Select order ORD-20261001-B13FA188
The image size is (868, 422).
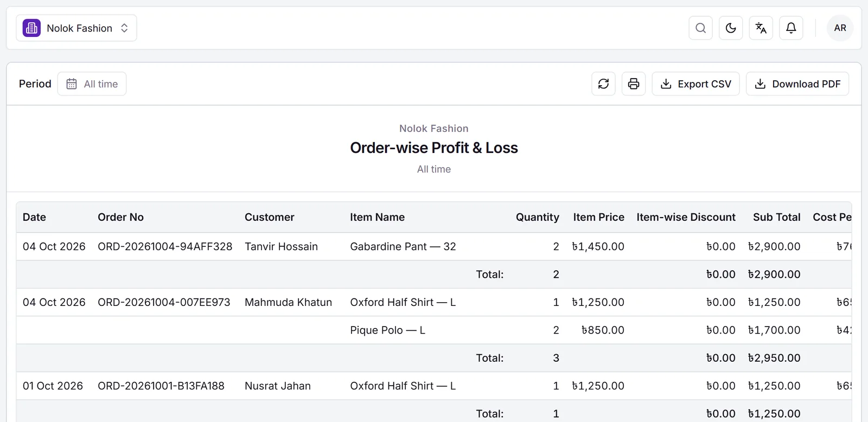click(x=161, y=386)
